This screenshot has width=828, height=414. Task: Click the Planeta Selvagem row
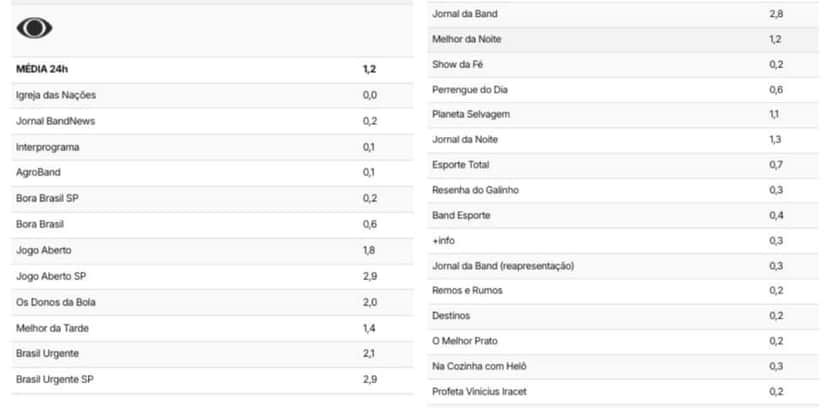tap(623, 115)
